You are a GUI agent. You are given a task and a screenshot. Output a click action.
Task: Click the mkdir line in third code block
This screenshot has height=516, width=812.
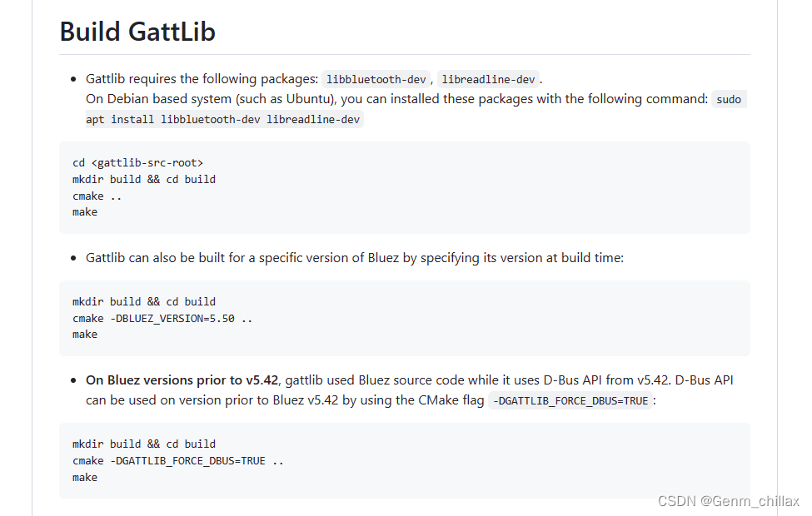click(144, 444)
